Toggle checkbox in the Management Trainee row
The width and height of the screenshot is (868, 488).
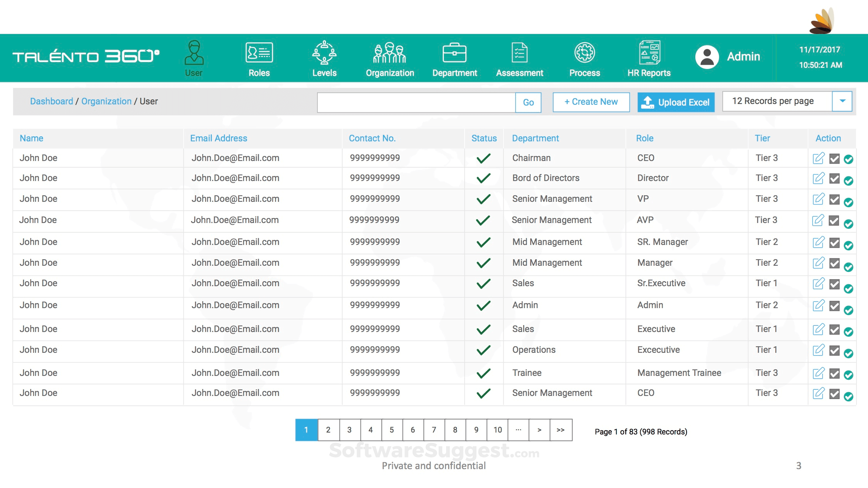coord(834,374)
